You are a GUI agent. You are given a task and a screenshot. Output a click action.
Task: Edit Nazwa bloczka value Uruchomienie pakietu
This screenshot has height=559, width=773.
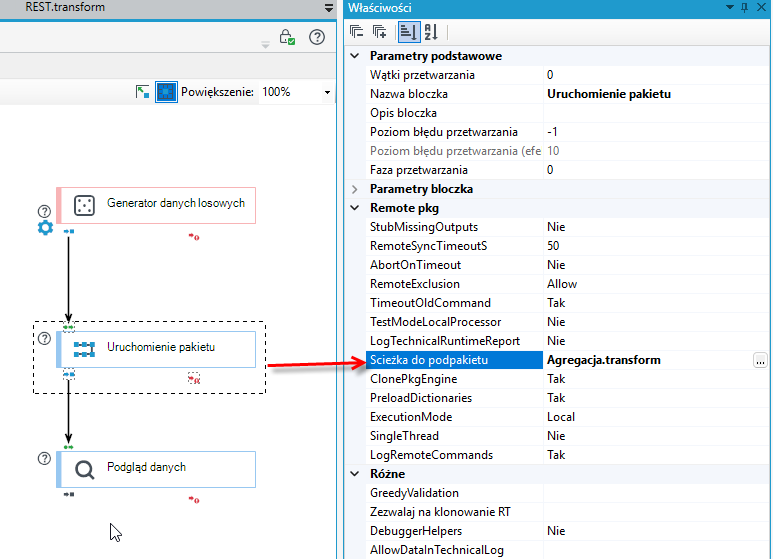click(656, 94)
